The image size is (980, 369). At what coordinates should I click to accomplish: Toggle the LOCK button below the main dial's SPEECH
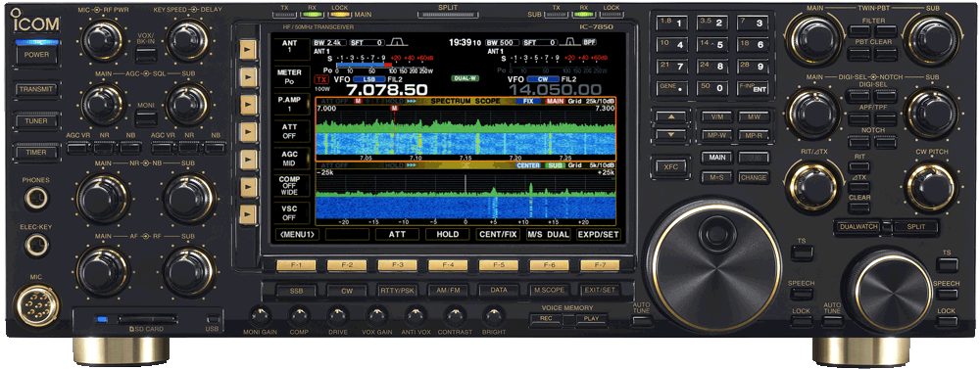802,322
